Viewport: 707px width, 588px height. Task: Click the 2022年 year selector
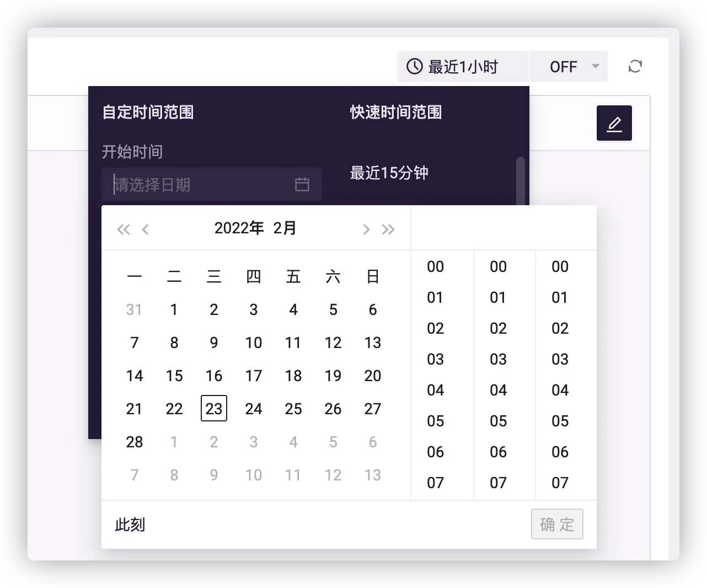coord(239,228)
